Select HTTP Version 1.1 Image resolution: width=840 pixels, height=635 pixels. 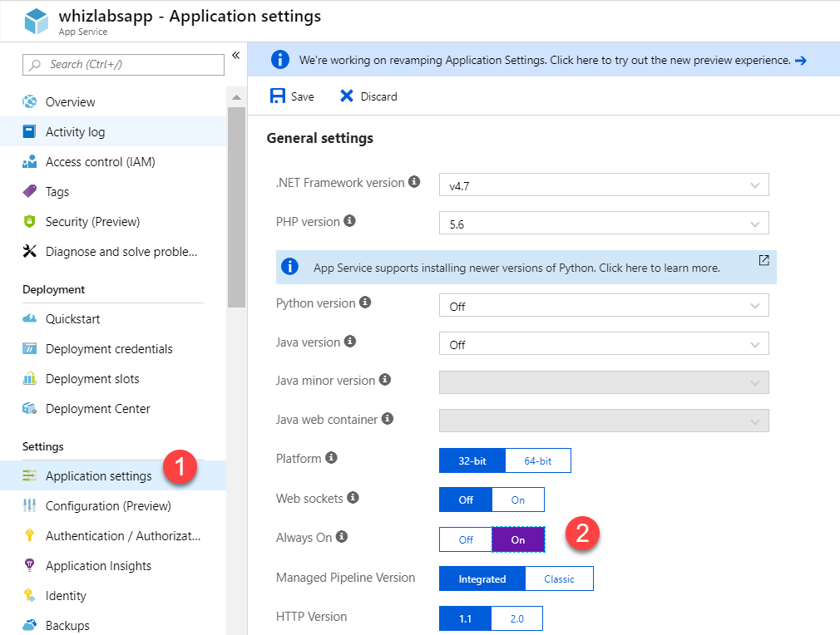(x=465, y=618)
